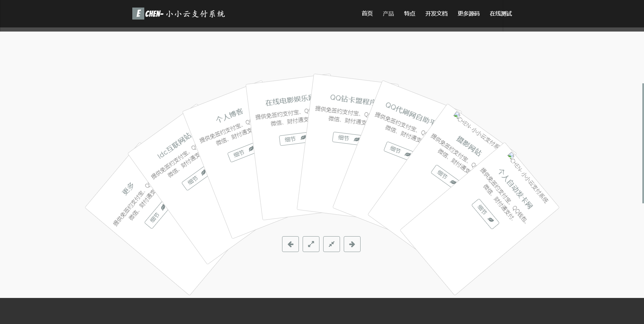Go to 特点 in the navigation
Viewport: 644px width, 324px height.
(x=410, y=14)
